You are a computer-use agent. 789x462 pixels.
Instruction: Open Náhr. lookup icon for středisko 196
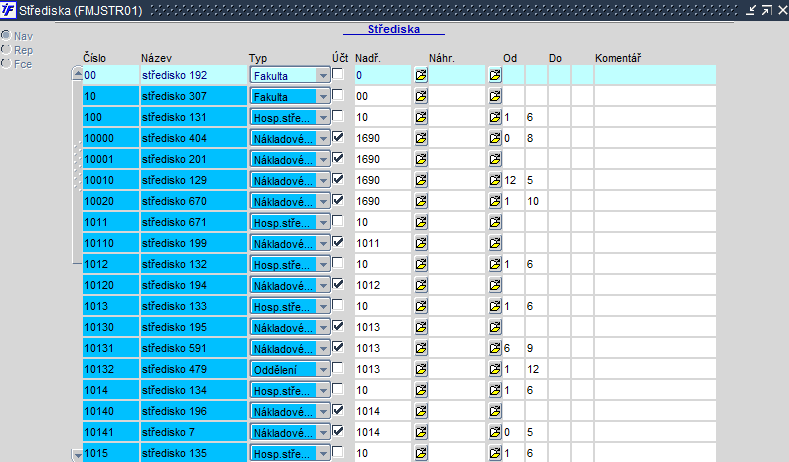pyautogui.click(x=495, y=412)
